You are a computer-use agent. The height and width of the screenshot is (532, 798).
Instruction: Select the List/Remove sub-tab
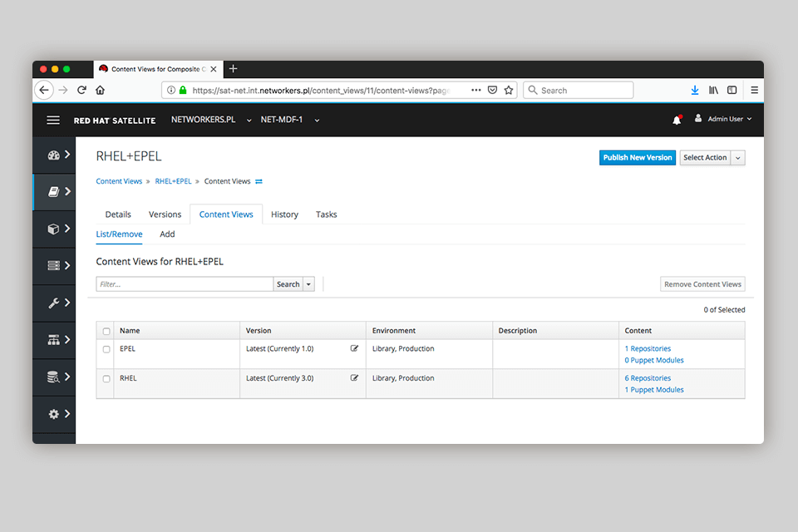coord(119,234)
